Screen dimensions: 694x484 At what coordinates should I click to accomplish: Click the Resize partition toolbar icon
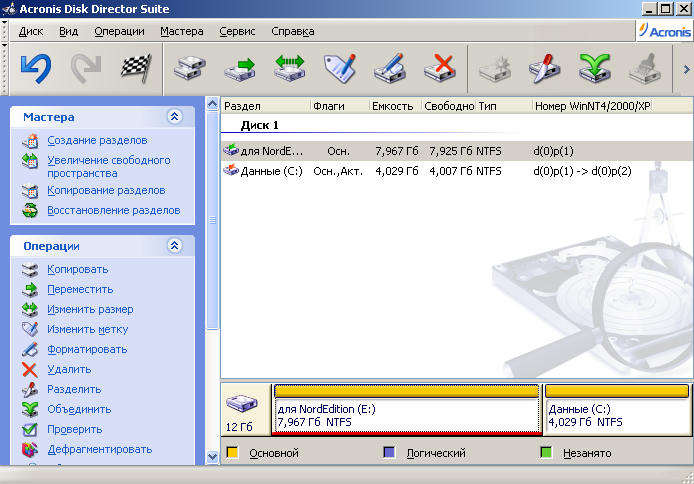point(289,69)
